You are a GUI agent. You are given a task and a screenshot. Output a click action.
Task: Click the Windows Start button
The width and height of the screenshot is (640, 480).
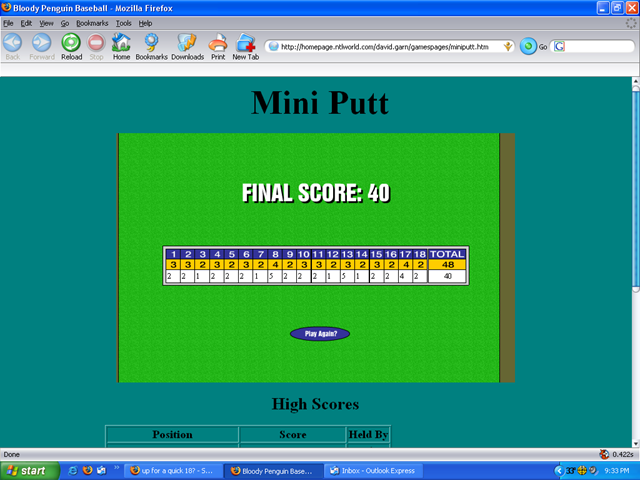click(28, 470)
